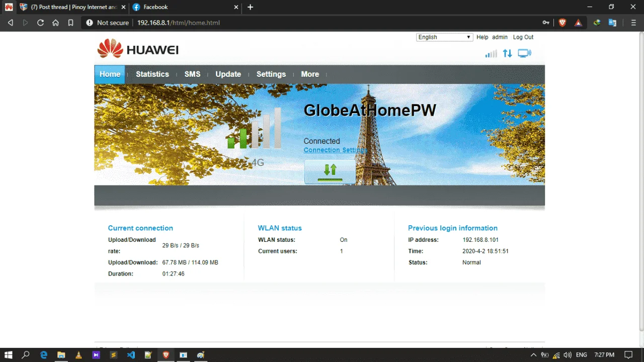Screen dimensions: 644x362
Task: Click the ENG input language indicator
Action: [581, 355]
